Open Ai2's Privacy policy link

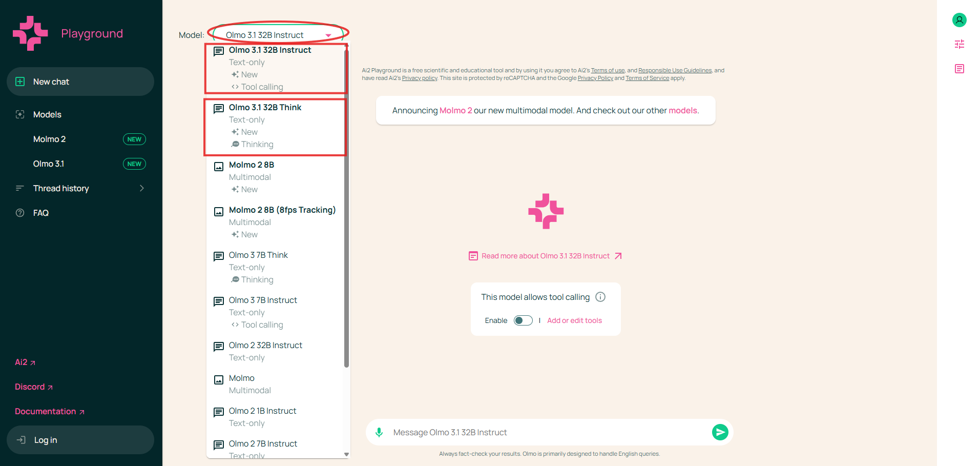click(x=420, y=78)
